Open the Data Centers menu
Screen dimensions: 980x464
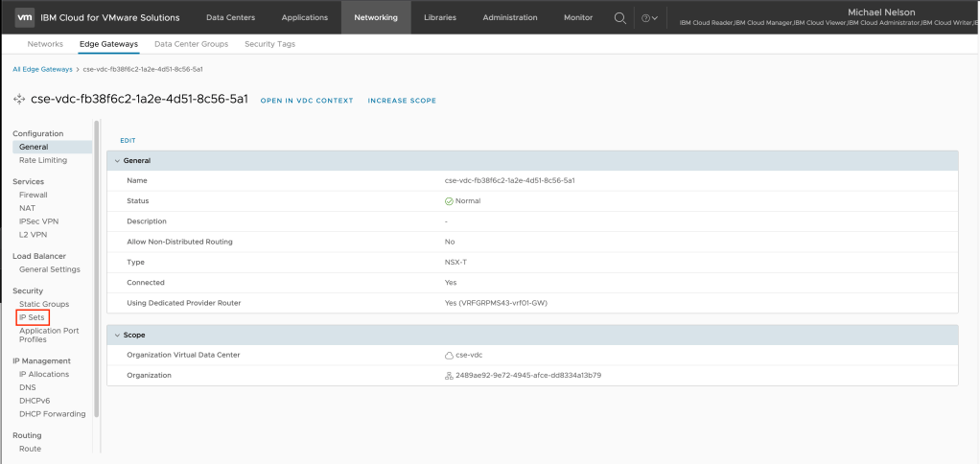228,17
